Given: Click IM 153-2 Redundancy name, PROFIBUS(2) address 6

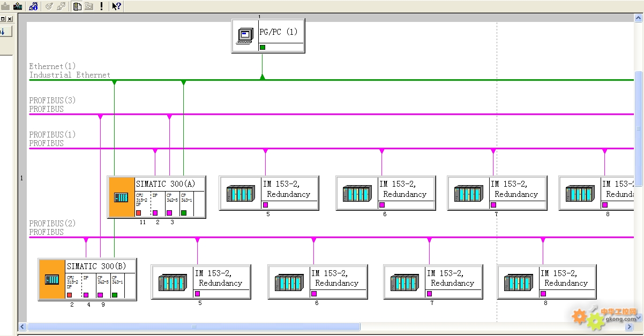Looking at the screenshot, I should (x=335, y=278).
